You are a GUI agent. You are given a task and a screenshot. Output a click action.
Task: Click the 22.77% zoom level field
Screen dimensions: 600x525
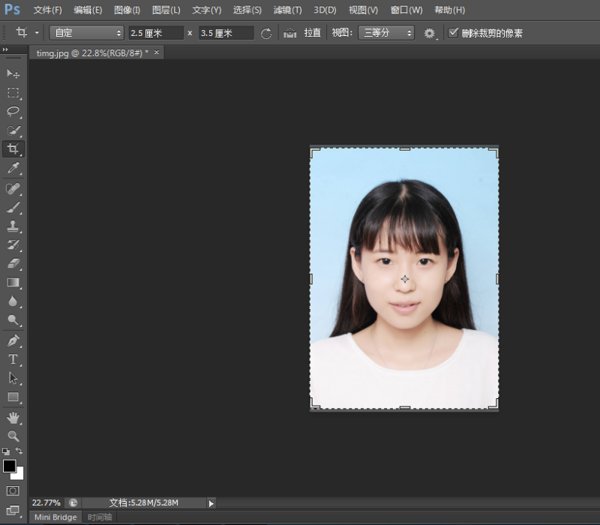(x=46, y=502)
